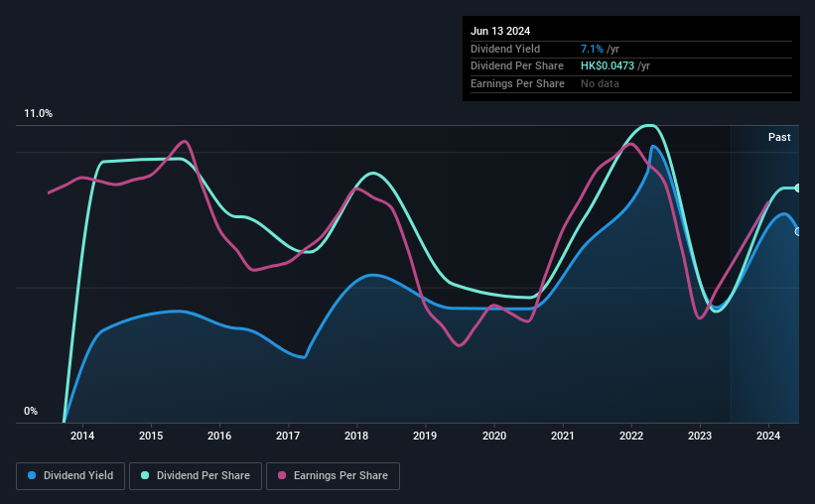Image resolution: width=815 pixels, height=504 pixels.
Task: Click the tooltip's Earnings Per Share row label
Action: pos(518,83)
